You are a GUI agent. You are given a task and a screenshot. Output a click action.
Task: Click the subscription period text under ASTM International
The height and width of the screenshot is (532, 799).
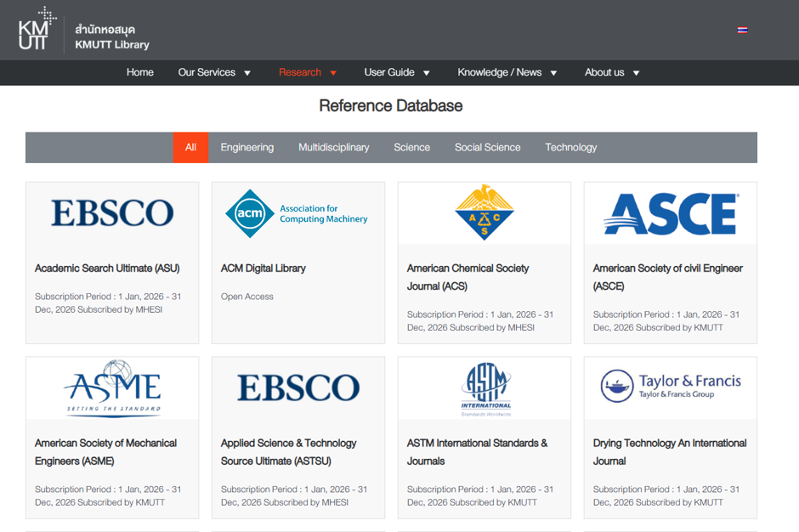pos(480,495)
